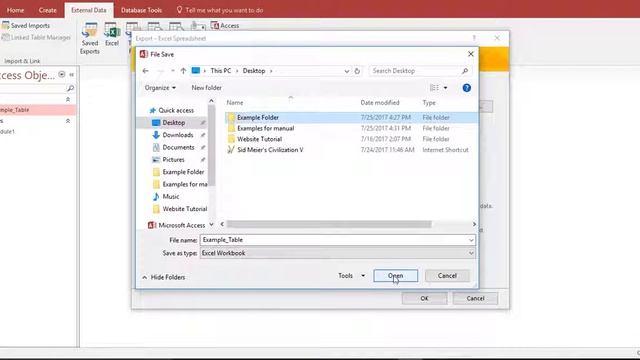This screenshot has width=640, height=360.
Task: Open Saved Imports in the ribbon
Action: tap(26, 25)
